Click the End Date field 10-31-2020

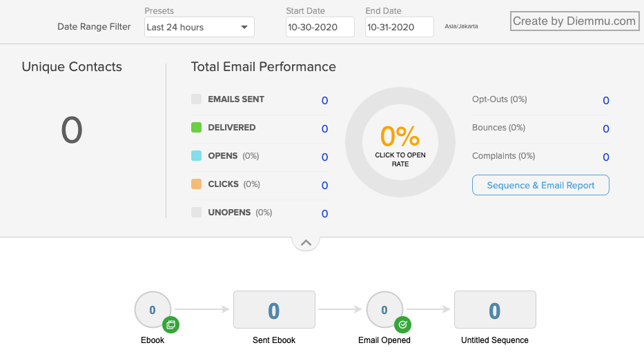(x=399, y=27)
